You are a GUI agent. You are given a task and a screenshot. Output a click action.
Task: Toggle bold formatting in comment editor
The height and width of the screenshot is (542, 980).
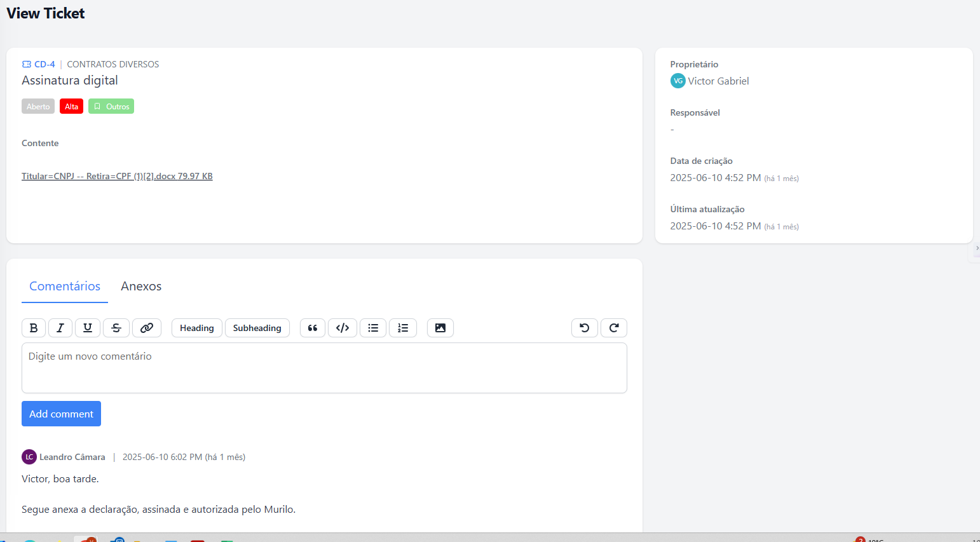(34, 328)
